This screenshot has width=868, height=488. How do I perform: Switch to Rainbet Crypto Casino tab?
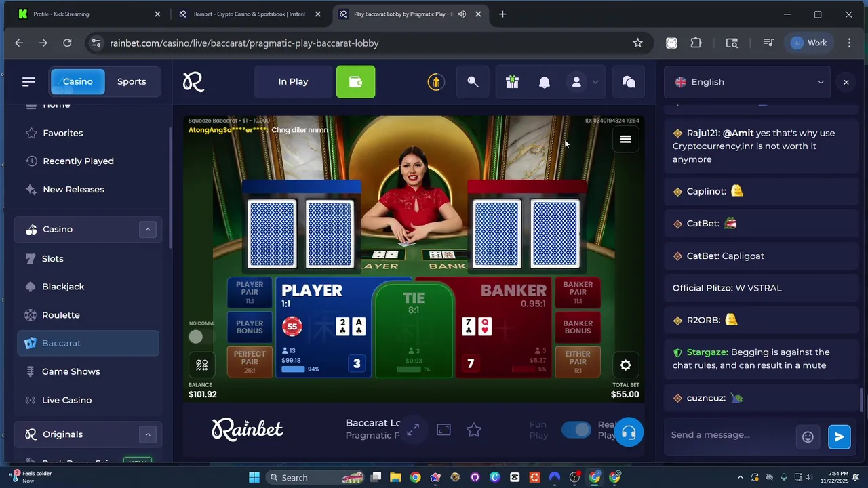coord(249,14)
